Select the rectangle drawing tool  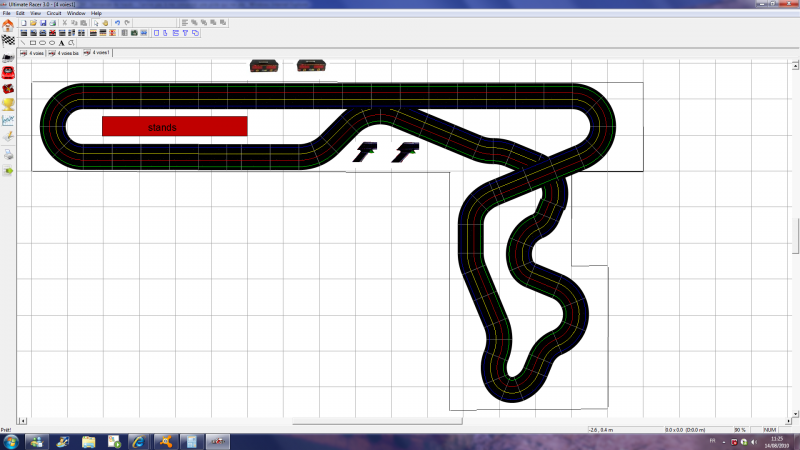[32, 43]
